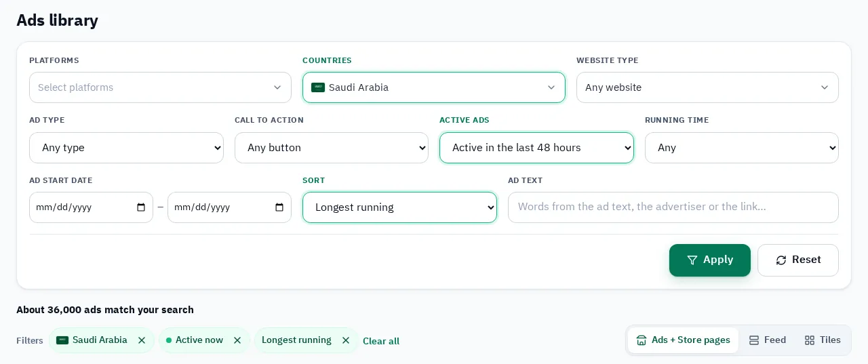Open the Call to Action dropdown
This screenshot has width=868, height=364.
pyautogui.click(x=332, y=148)
